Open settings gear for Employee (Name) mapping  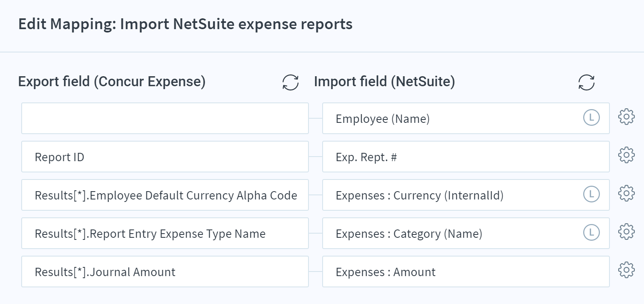(627, 117)
